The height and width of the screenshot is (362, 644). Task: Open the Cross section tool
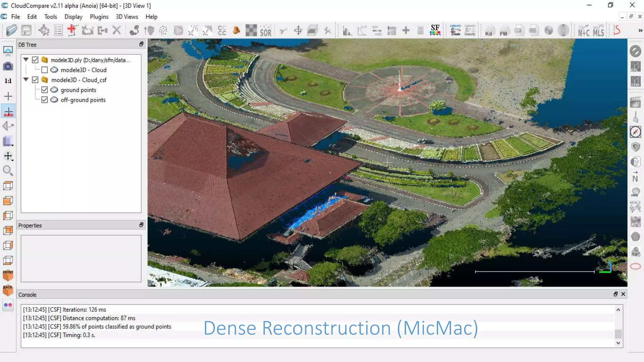(313, 30)
